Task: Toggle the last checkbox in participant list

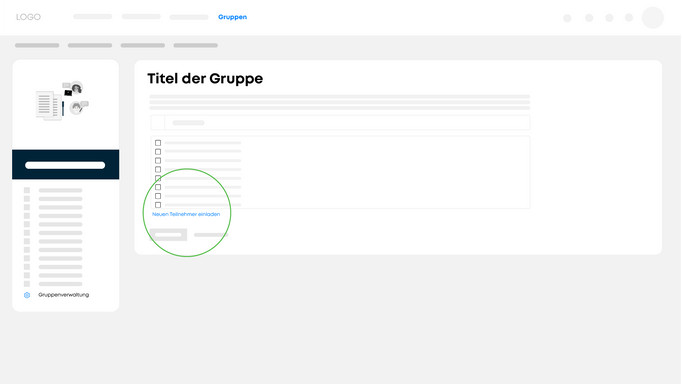Action: tap(158, 205)
